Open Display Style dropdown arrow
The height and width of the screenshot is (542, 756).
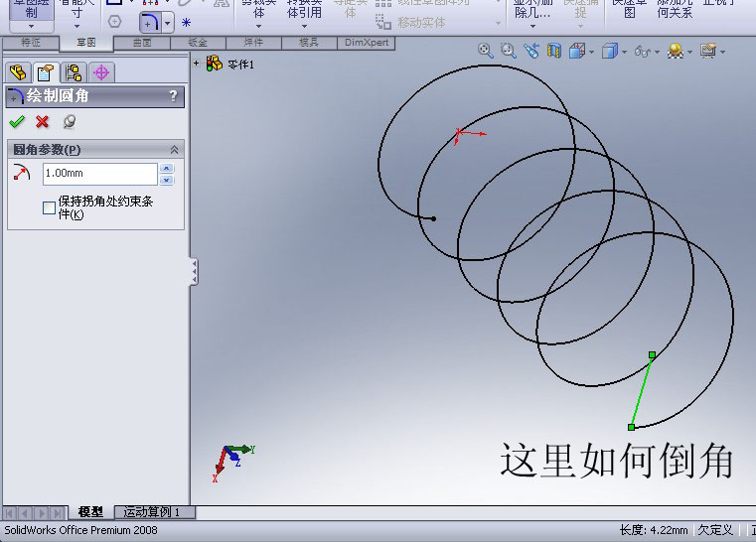coord(625,52)
